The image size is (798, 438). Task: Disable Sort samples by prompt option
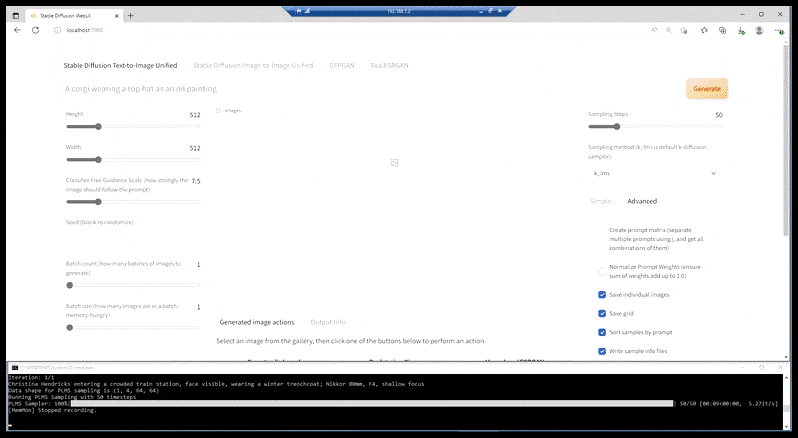(602, 332)
